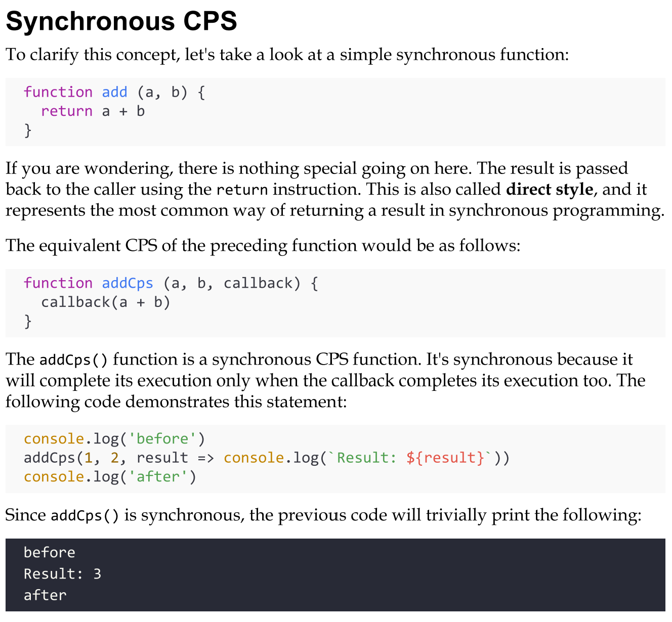
Task: Click the terminal output line "after"
Action: point(45,595)
